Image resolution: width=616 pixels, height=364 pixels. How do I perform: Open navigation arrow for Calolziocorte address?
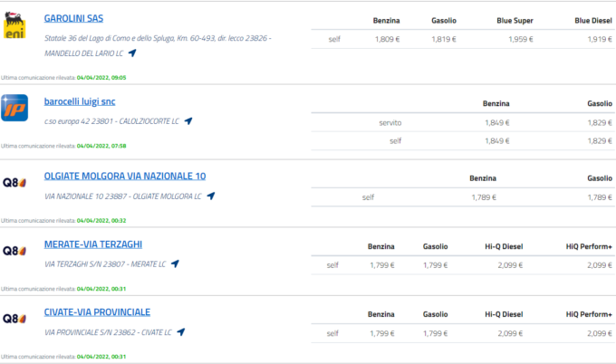click(188, 121)
